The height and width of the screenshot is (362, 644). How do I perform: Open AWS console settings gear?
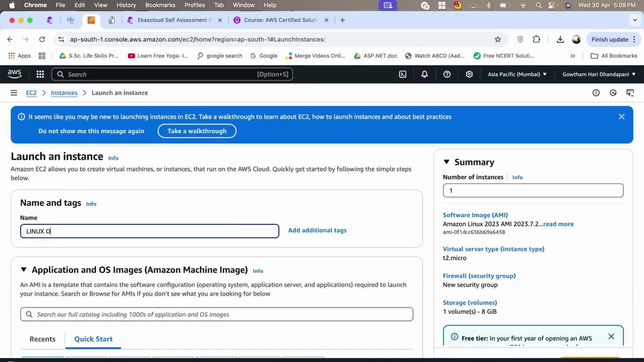pyautogui.click(x=469, y=74)
